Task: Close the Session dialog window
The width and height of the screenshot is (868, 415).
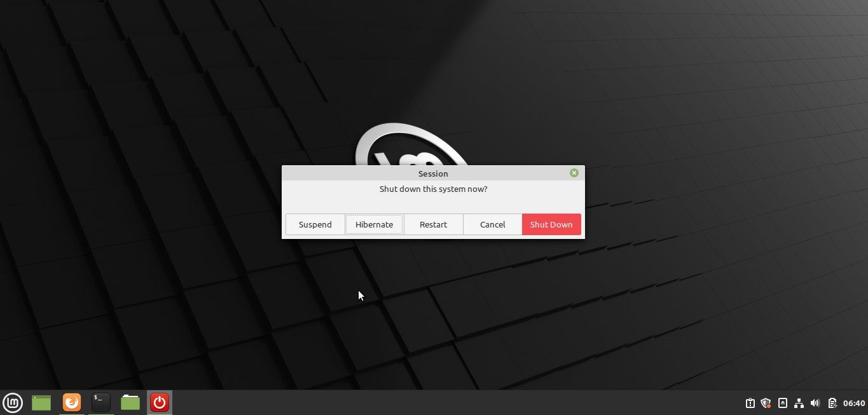Action: point(574,172)
